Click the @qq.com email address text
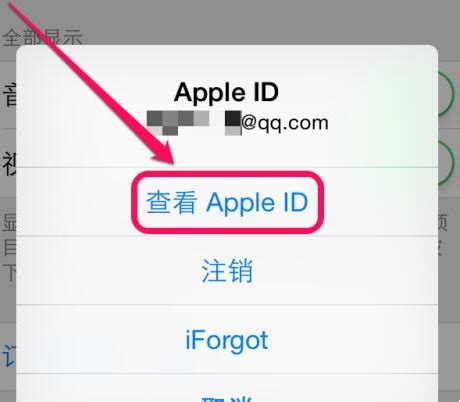The height and width of the screenshot is (402, 460). (285, 123)
